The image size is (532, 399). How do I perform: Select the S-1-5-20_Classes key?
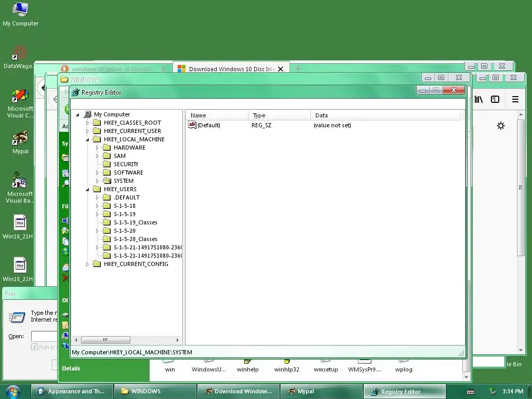point(136,239)
